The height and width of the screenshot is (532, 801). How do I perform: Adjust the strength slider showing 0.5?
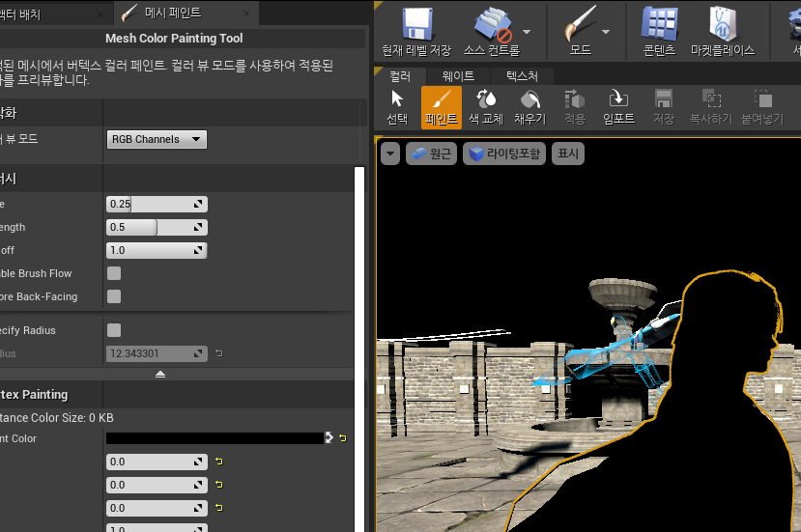pyautogui.click(x=157, y=227)
